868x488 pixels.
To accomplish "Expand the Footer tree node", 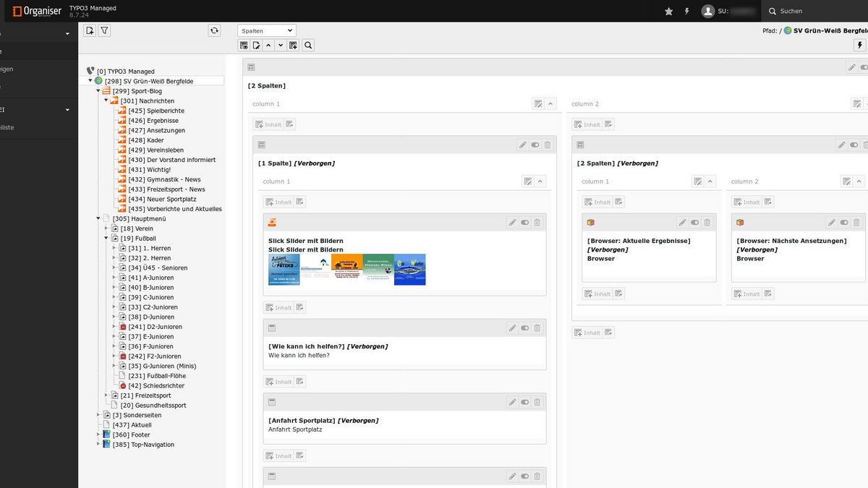I will click(x=98, y=435).
